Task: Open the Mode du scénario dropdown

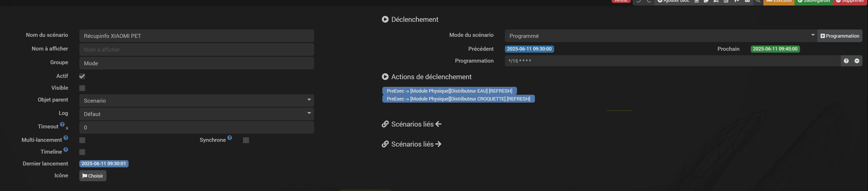Action: click(660, 36)
